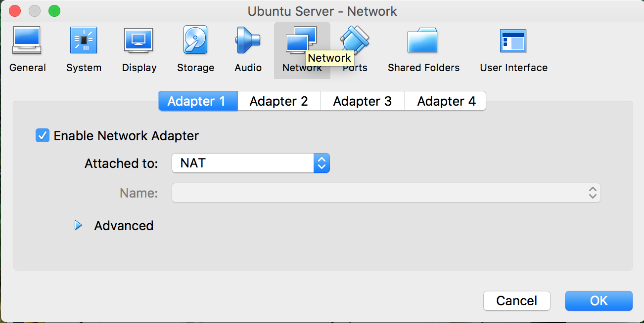Click the User Interface settings icon
644x323 pixels.
(x=513, y=47)
